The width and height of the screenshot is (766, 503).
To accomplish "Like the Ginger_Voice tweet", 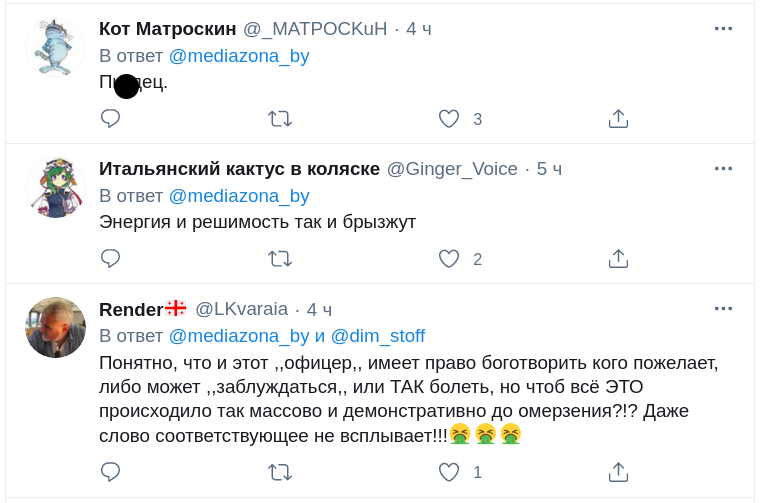I will click(x=449, y=259).
